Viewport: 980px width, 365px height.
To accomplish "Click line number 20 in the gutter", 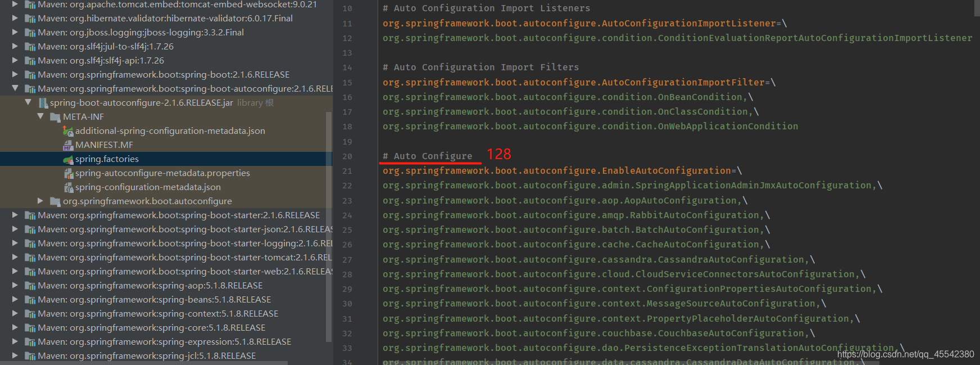I will 347,156.
